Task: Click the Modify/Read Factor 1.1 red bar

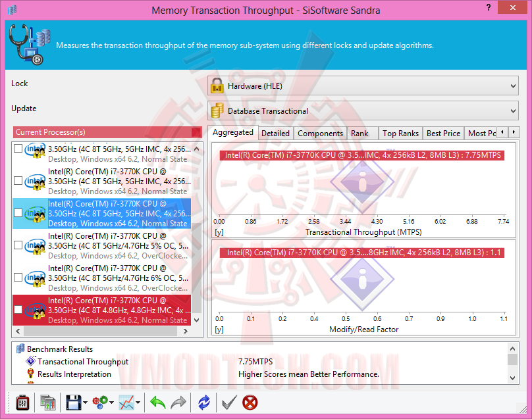Action: 362,253
